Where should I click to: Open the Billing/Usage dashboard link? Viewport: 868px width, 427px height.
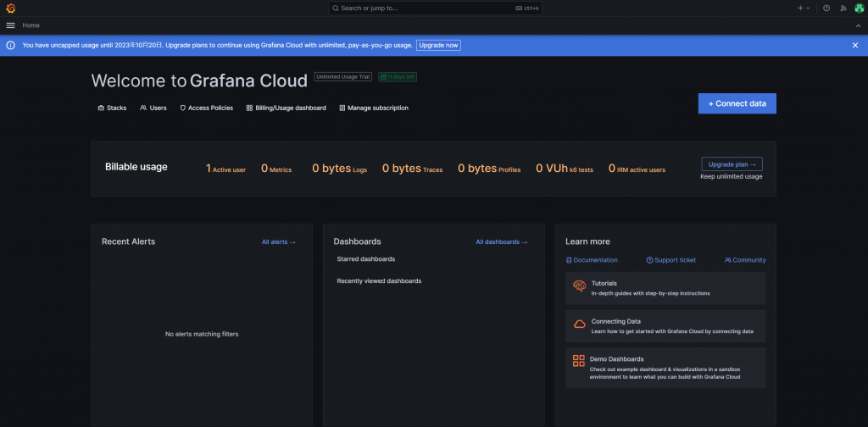(287, 108)
